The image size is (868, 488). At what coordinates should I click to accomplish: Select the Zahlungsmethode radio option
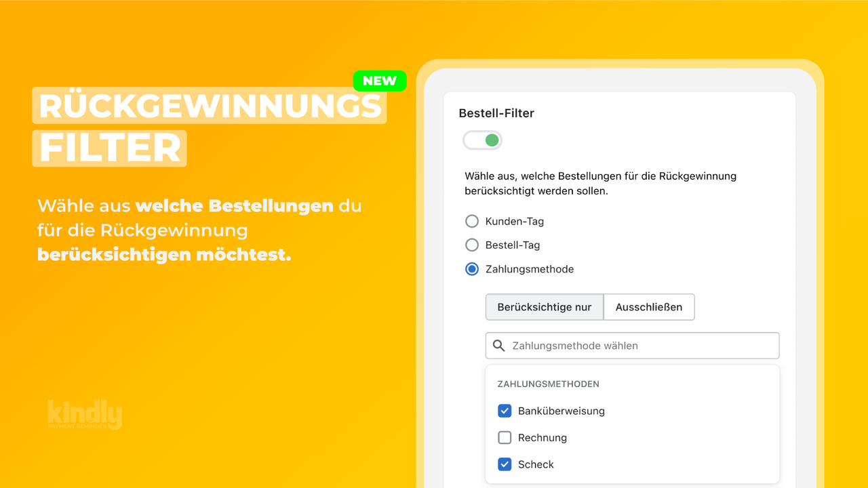(x=472, y=269)
